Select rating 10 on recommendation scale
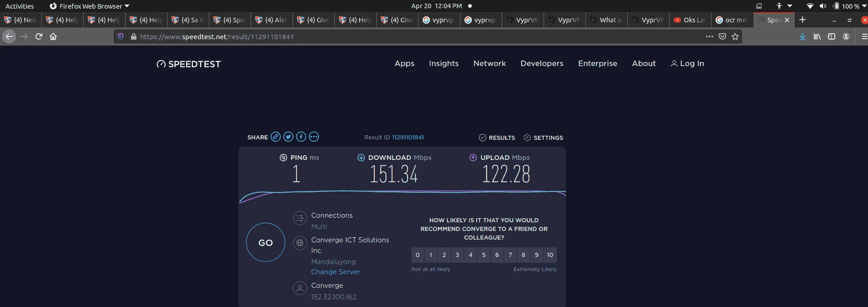868x307 pixels. point(550,255)
